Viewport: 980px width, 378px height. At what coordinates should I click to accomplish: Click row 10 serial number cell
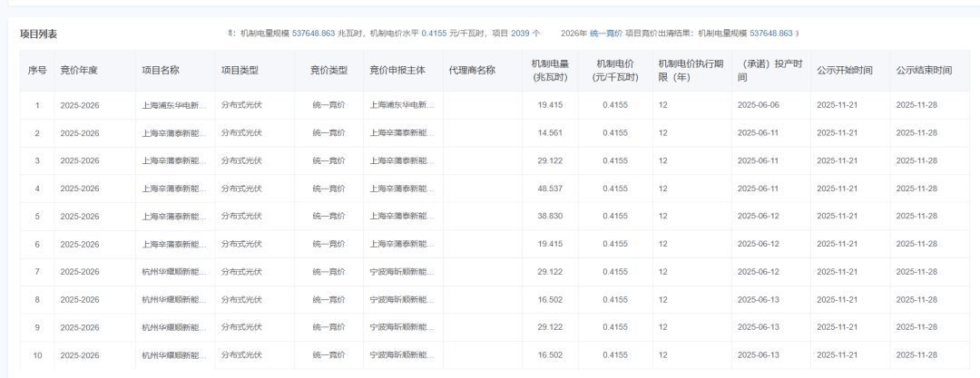(37, 355)
